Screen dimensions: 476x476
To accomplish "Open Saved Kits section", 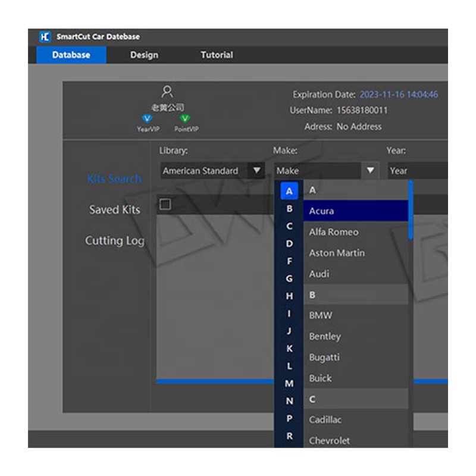I will (x=114, y=209).
